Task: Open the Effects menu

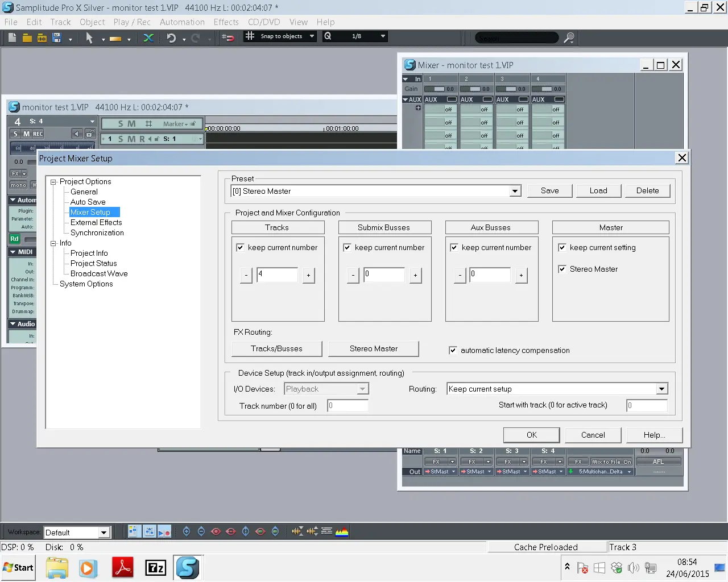Action: point(226,22)
